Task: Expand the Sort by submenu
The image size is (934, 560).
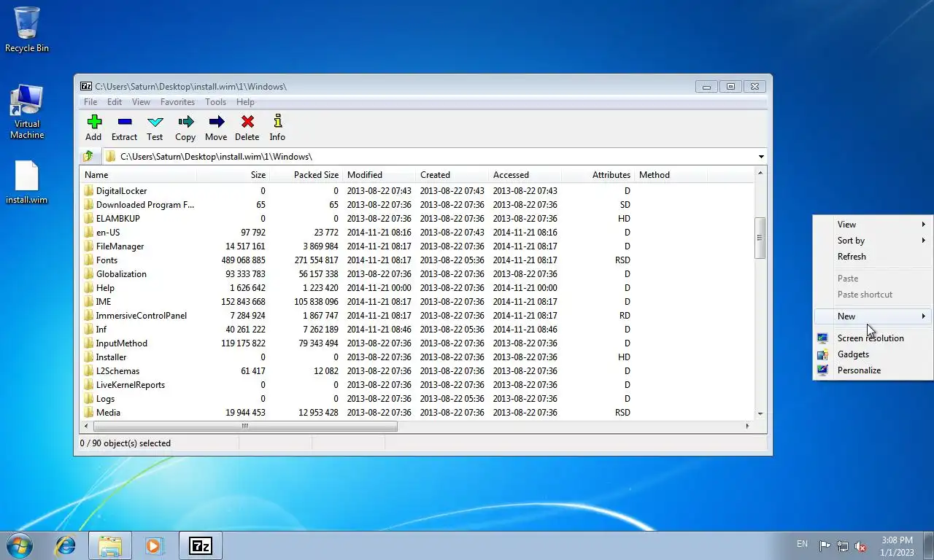Action: [873, 241]
